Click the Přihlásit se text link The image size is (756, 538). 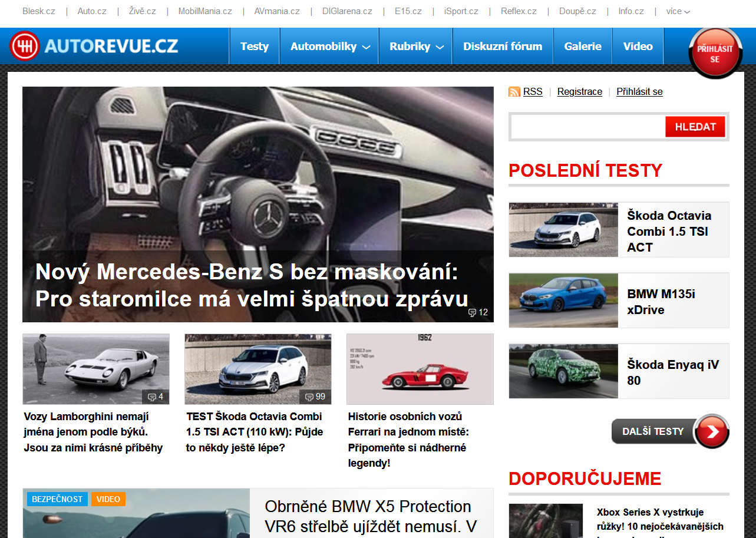639,92
